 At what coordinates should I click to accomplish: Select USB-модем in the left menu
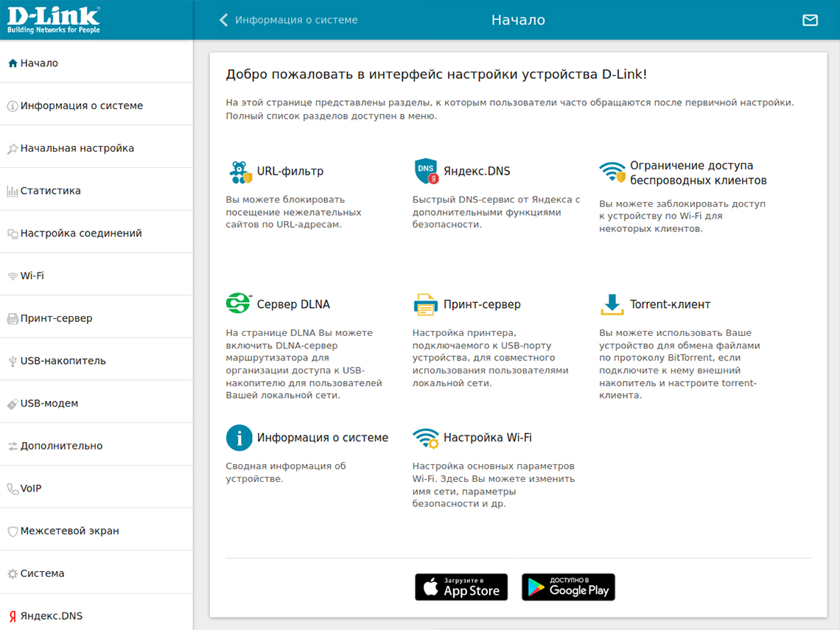[x=49, y=404]
